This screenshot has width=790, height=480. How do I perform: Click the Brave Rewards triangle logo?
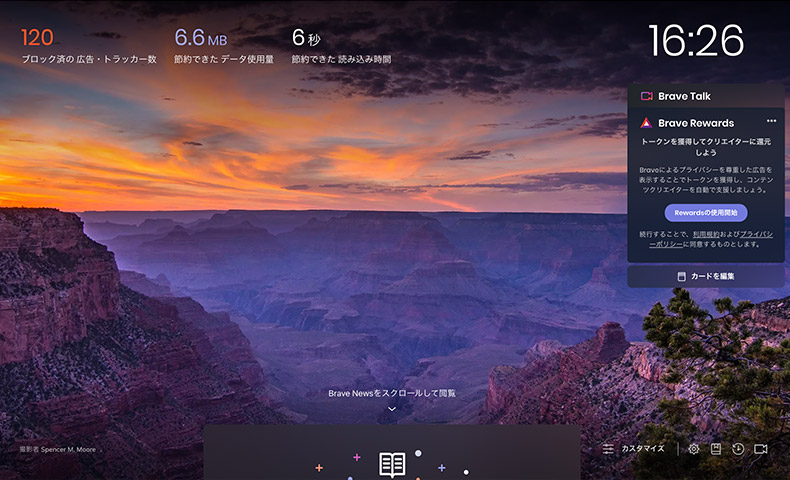tap(647, 123)
